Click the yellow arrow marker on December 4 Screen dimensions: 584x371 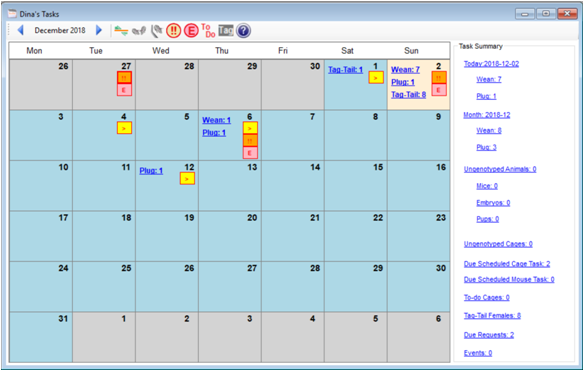(124, 128)
